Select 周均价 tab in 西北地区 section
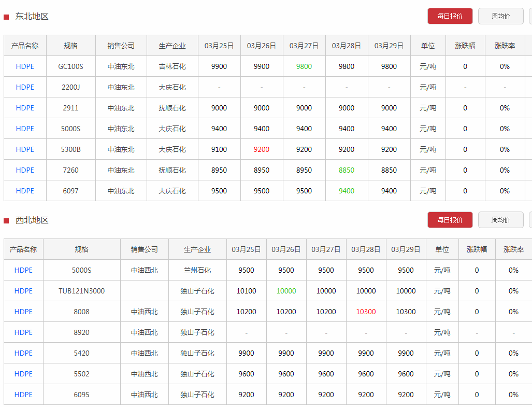532x407 pixels. pos(501,220)
